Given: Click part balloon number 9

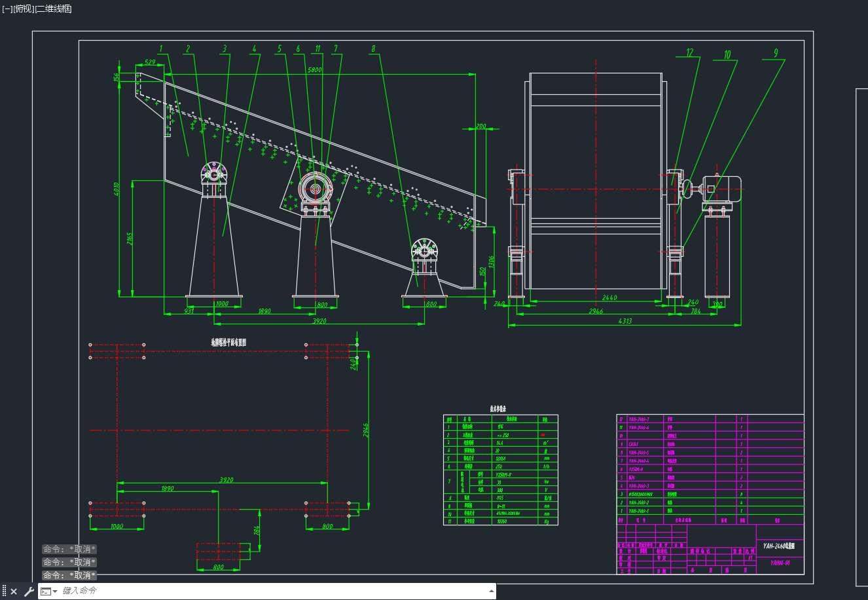Looking at the screenshot, I should 776,53.
